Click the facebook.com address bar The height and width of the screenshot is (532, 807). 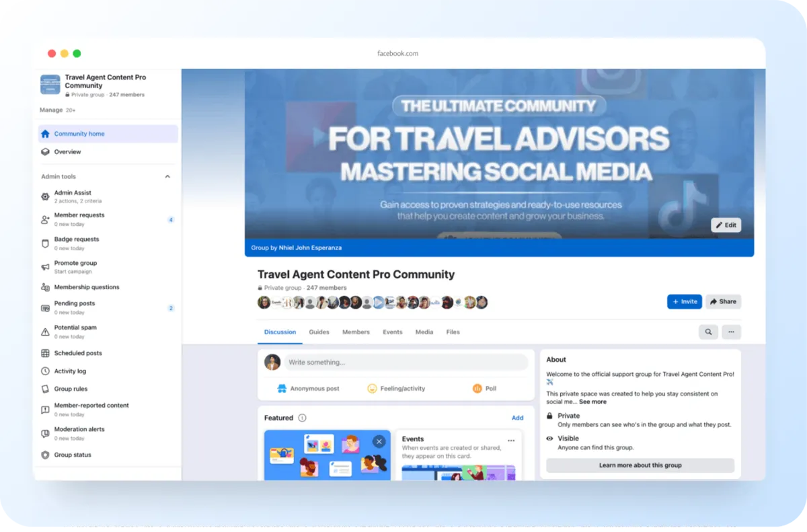point(398,54)
